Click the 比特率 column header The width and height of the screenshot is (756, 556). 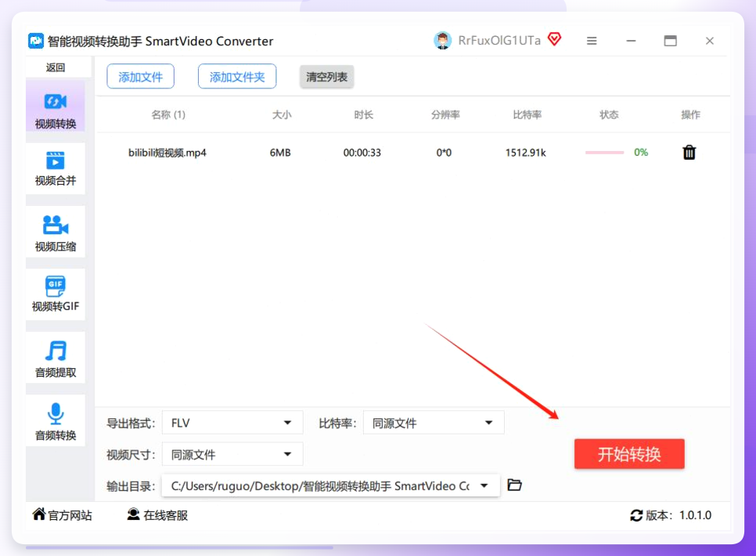(x=527, y=114)
